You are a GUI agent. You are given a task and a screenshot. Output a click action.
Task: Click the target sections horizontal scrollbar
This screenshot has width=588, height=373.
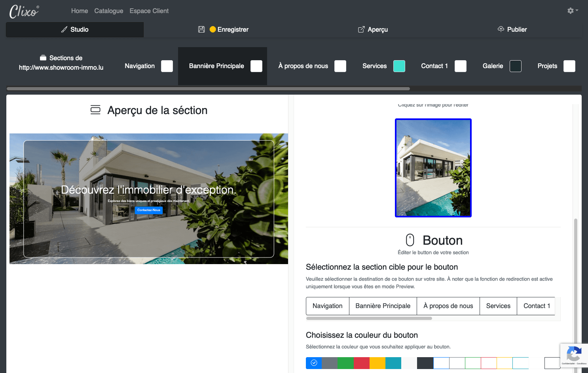(x=369, y=318)
